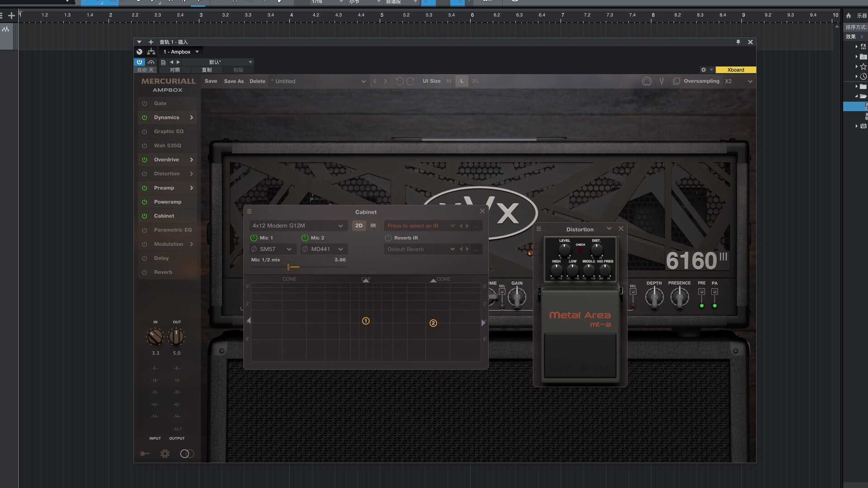Click the redo arrow in Ampbox toolbar

[410, 81]
